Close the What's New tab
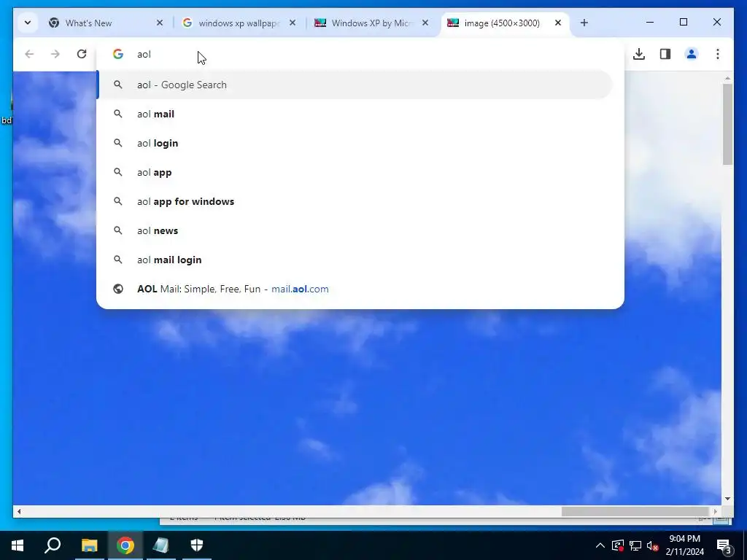The image size is (747, 560). 160,23
